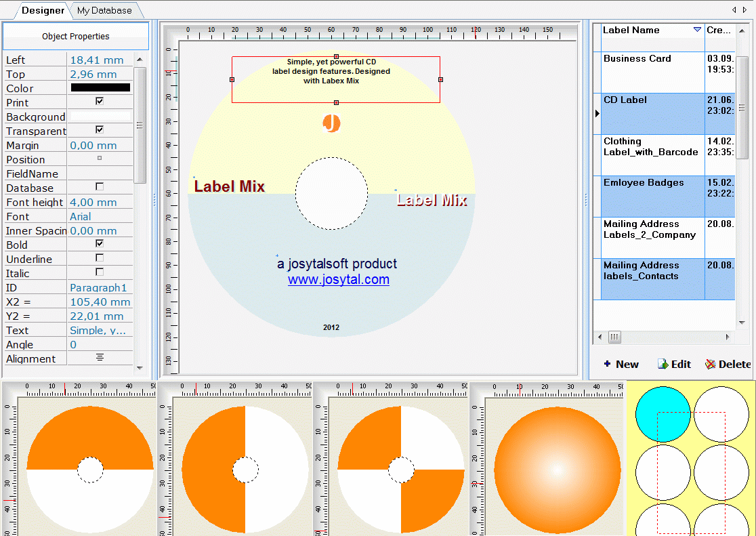This screenshot has height=536, width=756.
Task: Click the ID value Paragraph1
Action: tap(100, 287)
